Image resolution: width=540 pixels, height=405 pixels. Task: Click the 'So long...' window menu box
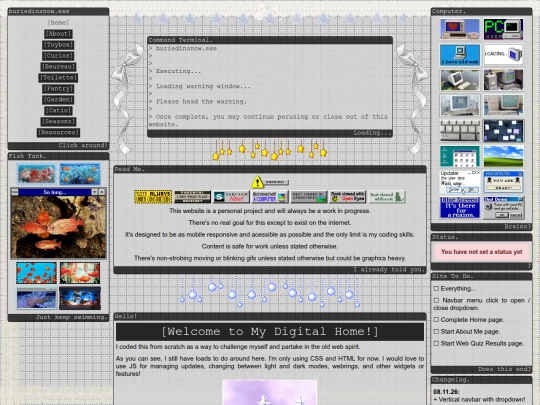tap(15, 192)
